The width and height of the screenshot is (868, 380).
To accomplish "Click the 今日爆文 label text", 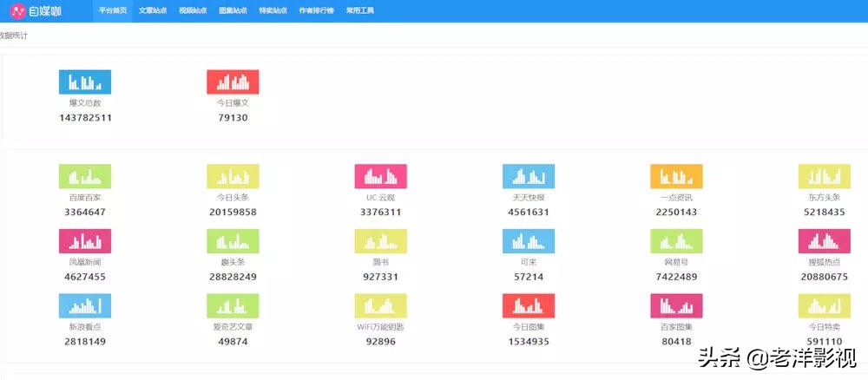I will (233, 103).
